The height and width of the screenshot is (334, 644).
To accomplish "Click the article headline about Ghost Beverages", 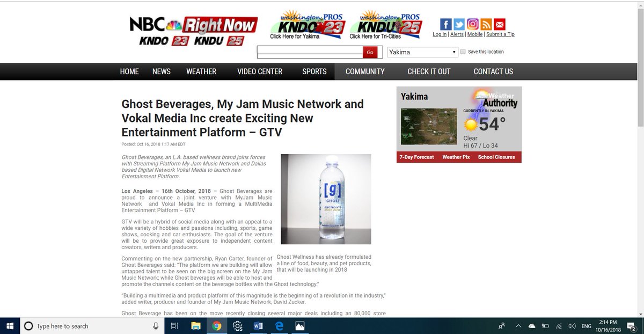I will 243,118.
